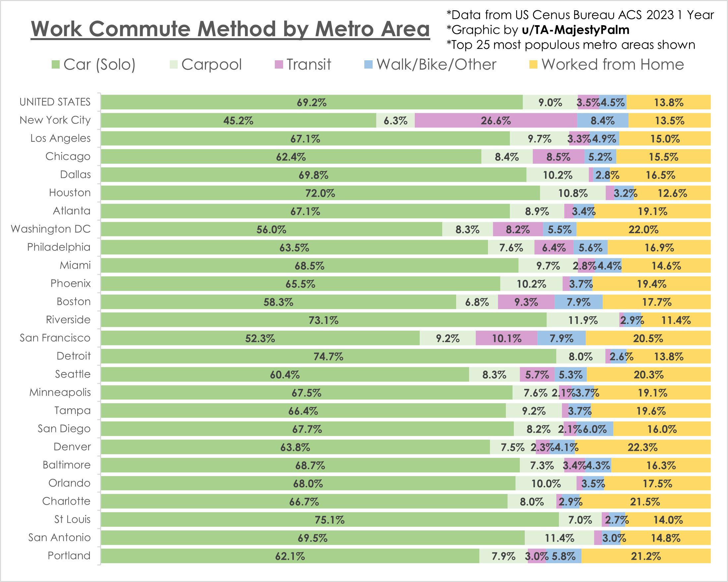Select Washington DC's 22.0% work-from-home segment

point(643,230)
